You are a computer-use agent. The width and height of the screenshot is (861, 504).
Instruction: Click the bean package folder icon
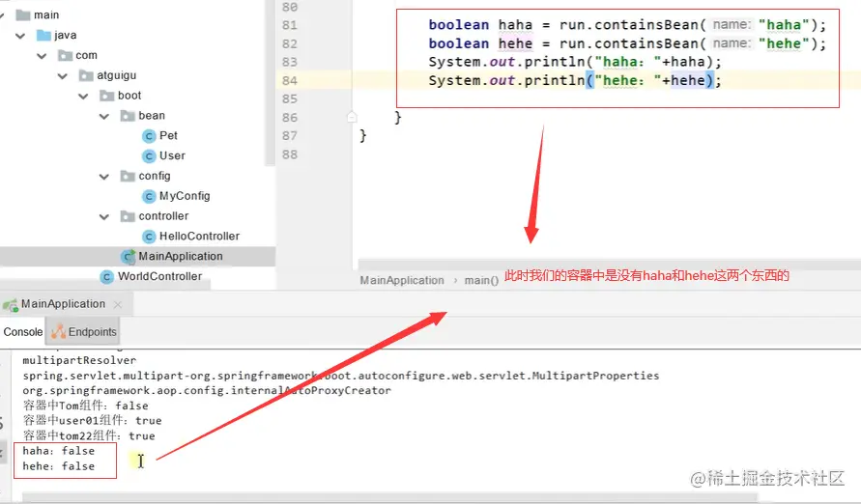[128, 116]
